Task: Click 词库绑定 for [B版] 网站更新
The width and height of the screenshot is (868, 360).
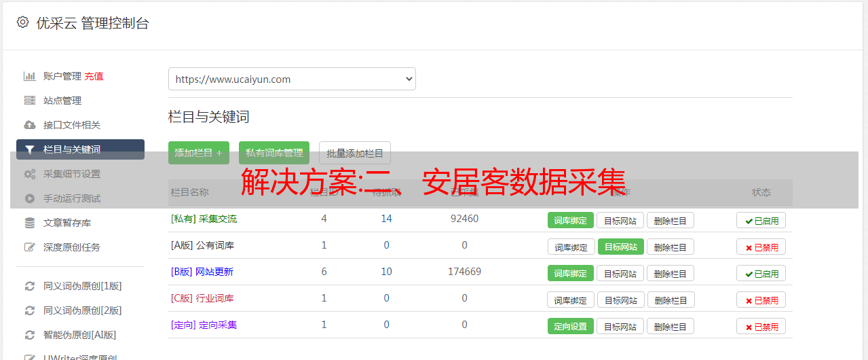Action: coord(571,273)
